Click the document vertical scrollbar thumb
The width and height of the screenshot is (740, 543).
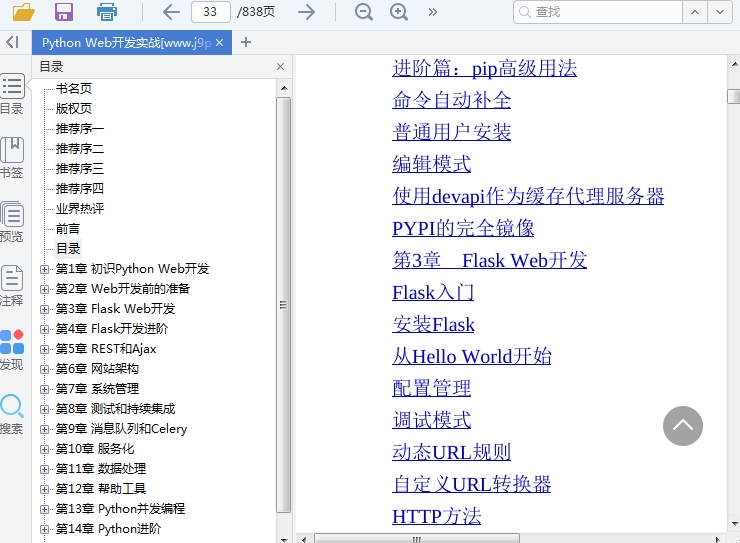(734, 96)
